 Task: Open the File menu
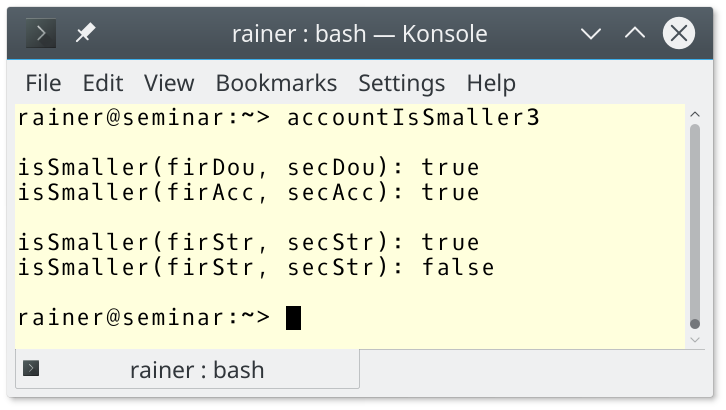(43, 83)
